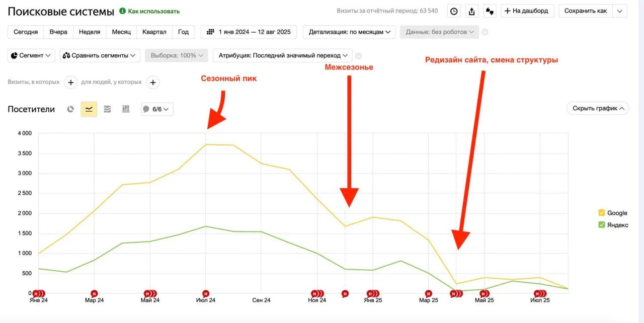Click the На дашборд button

coord(527,11)
